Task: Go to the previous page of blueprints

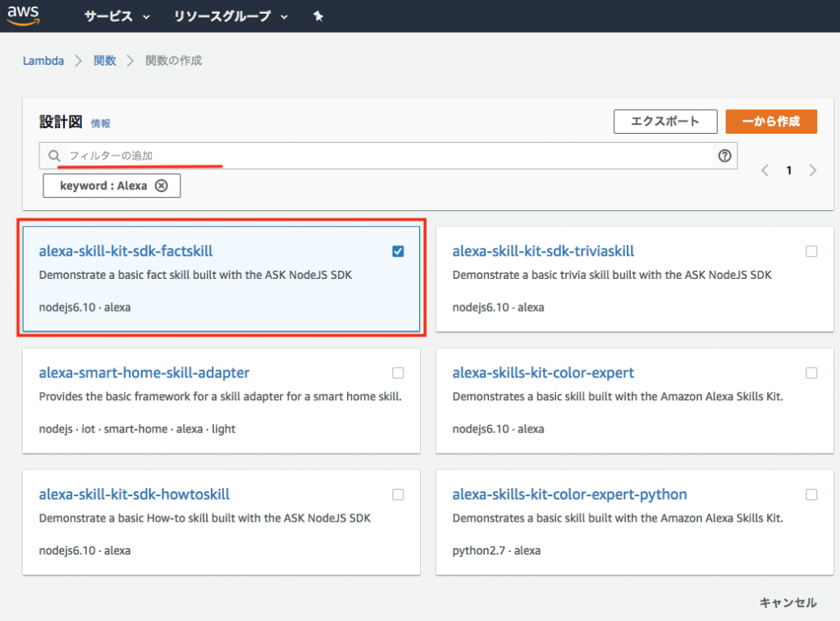Action: (765, 171)
